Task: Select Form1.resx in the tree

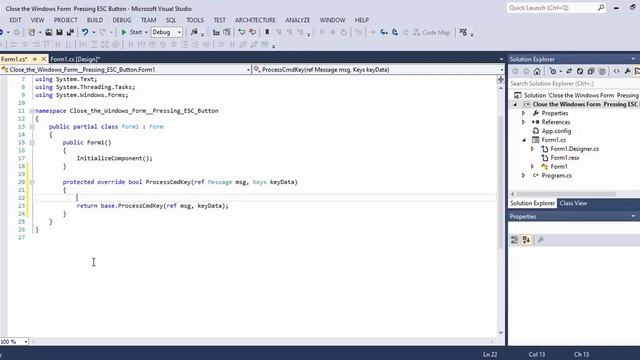Action: click(x=565, y=158)
